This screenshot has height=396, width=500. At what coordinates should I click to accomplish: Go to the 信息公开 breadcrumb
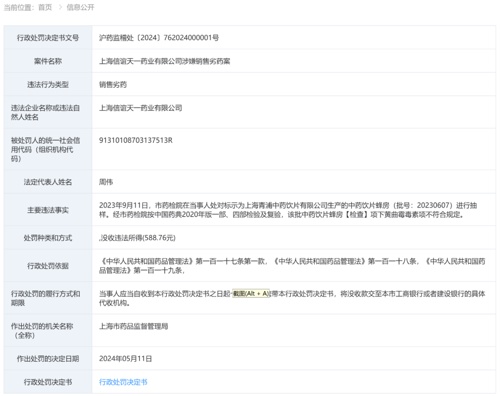(x=80, y=7)
